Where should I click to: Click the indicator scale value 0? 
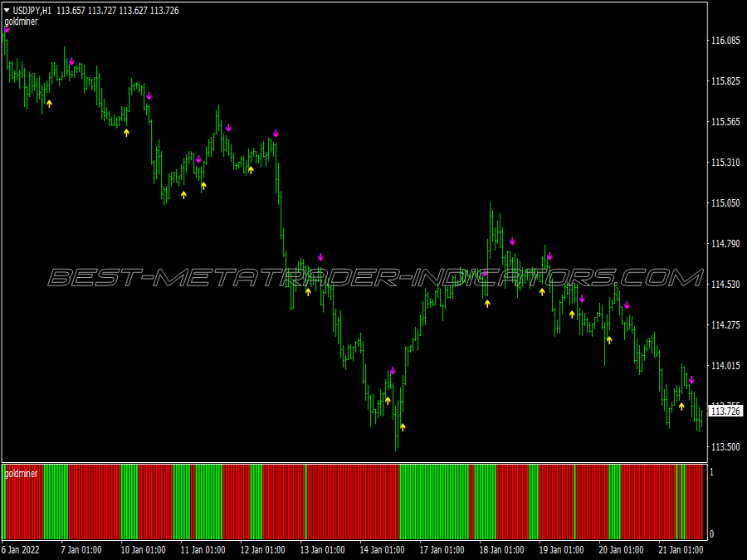tap(712, 533)
